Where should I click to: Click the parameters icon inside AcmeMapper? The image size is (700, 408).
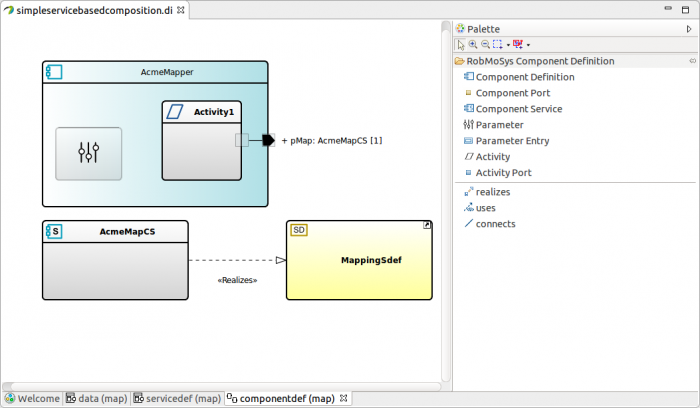pyautogui.click(x=89, y=153)
